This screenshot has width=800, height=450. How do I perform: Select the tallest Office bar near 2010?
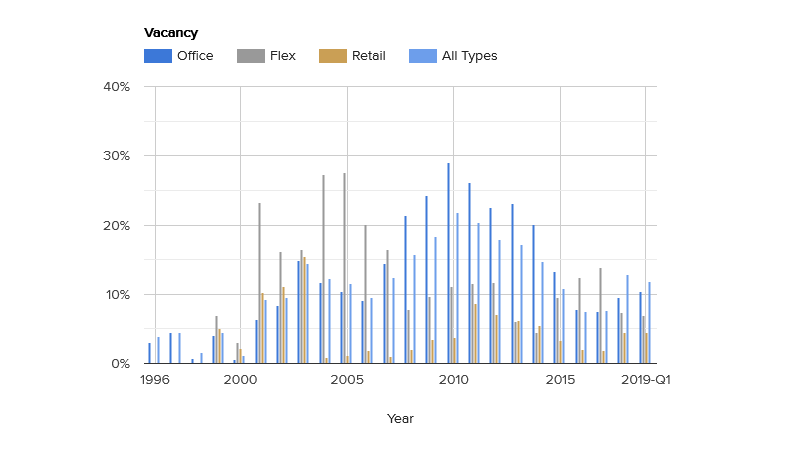448,263
